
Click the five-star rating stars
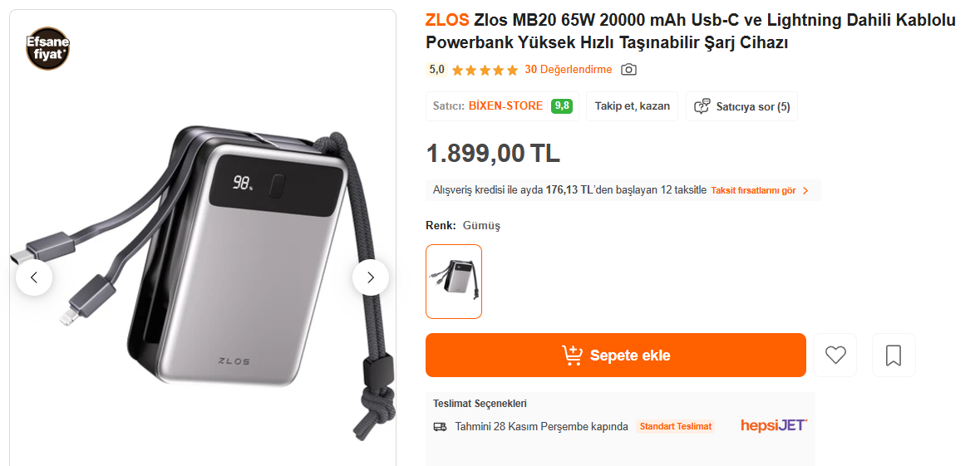tap(485, 70)
